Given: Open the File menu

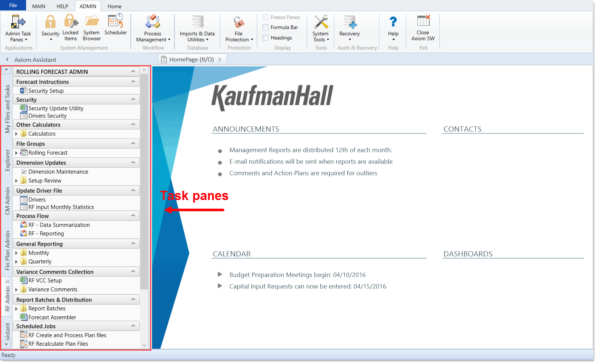Looking at the screenshot, I should click(x=13, y=5).
